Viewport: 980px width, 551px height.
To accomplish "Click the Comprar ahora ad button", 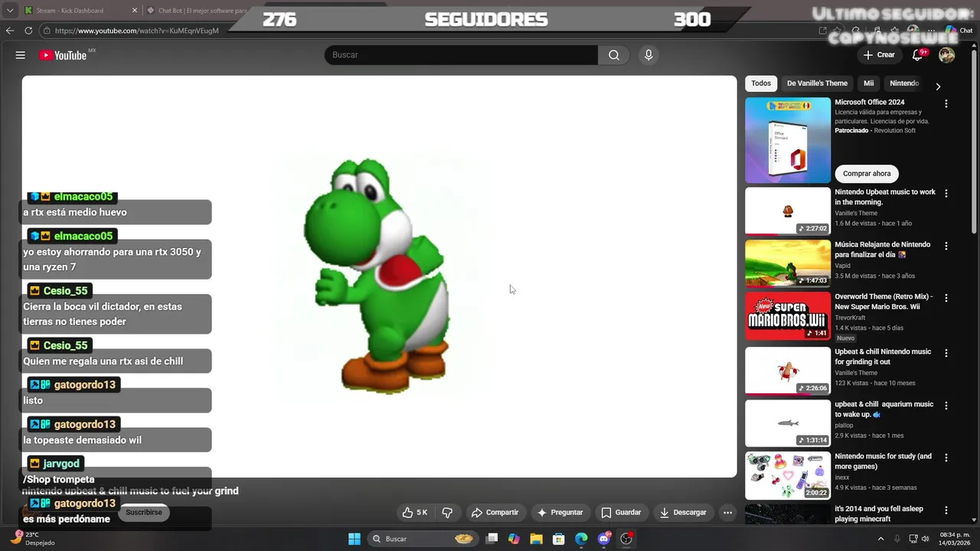I will coord(867,174).
